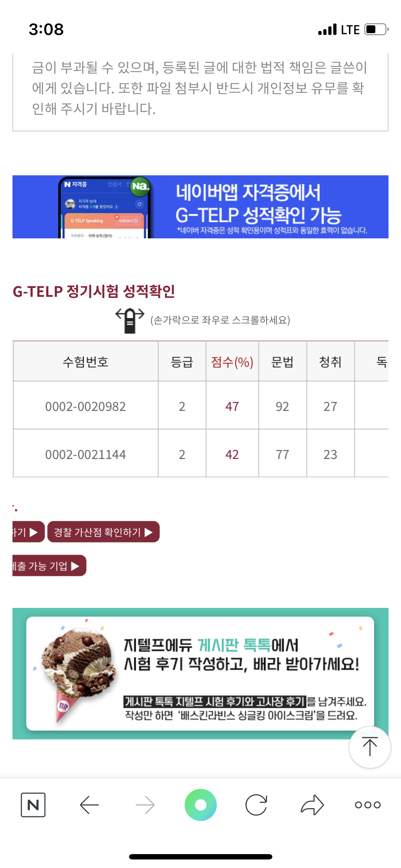Tap the 등급 column header
Image resolution: width=401 pixels, height=868 pixels.
point(182,362)
